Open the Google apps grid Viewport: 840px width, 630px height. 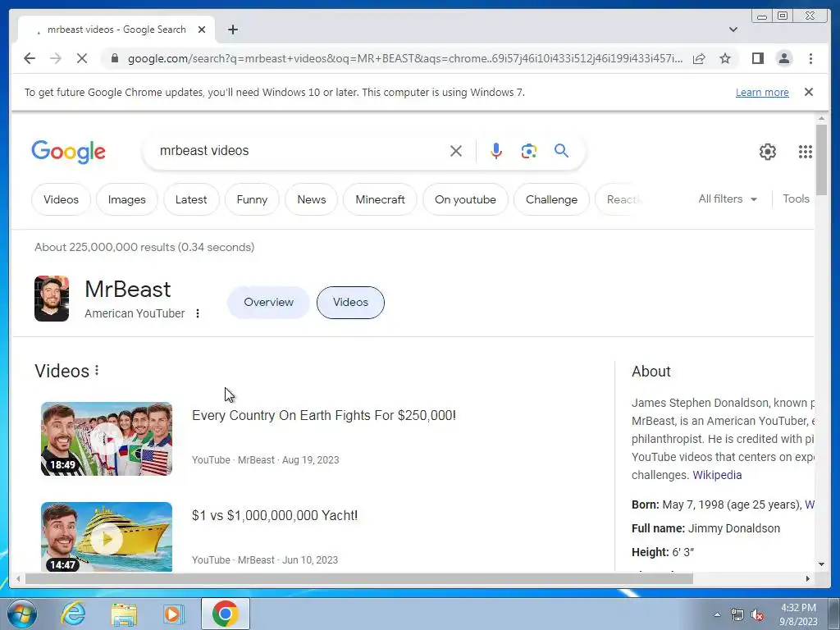pos(806,152)
